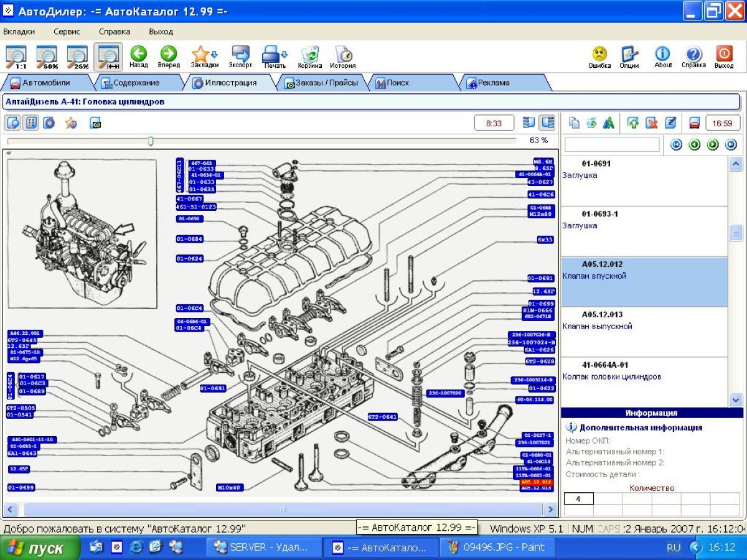
Task: Toggle the colored grid labels button
Action: pyautogui.click(x=30, y=123)
